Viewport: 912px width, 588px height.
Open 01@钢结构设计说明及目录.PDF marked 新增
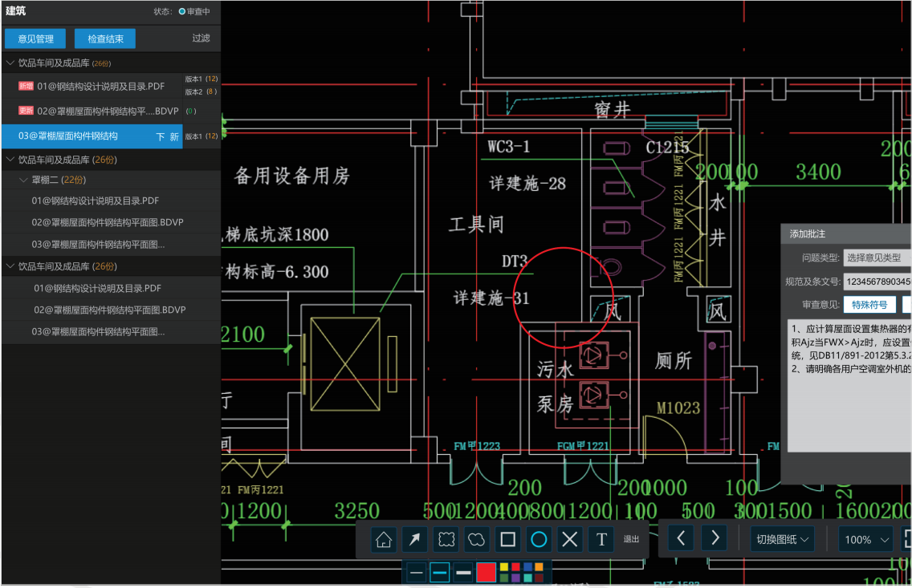coord(100,86)
